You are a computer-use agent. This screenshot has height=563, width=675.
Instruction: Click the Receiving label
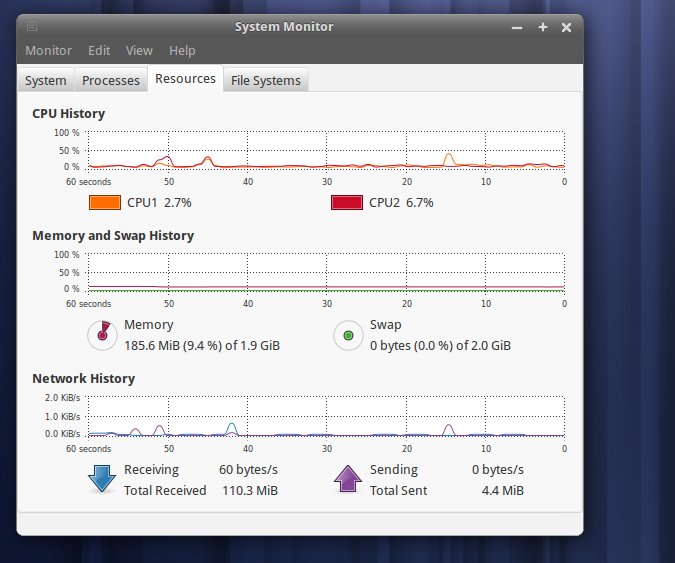[x=152, y=470]
